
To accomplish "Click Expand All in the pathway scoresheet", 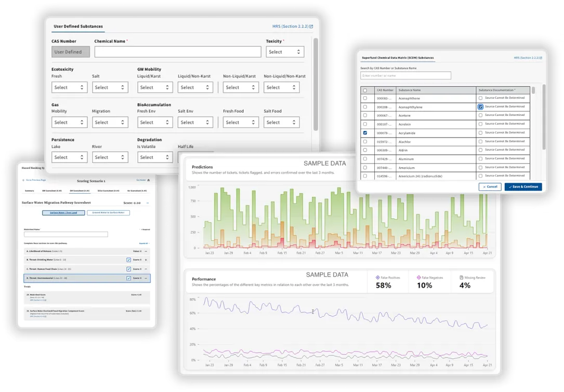I will click(143, 243).
